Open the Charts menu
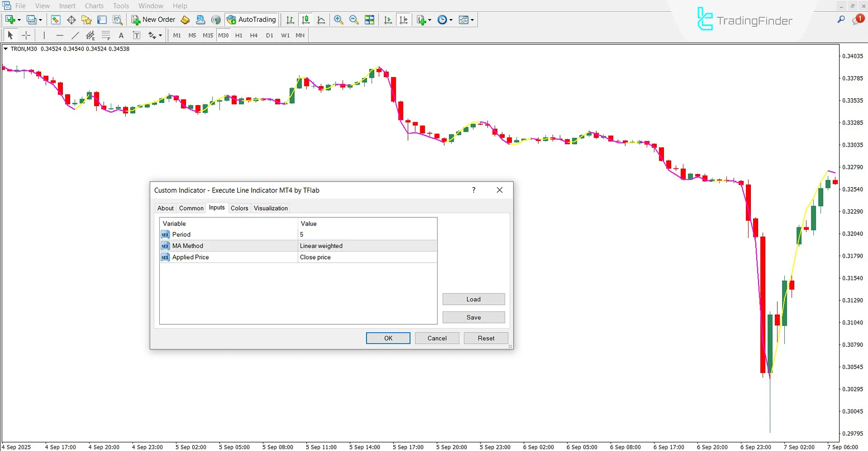This screenshot has height=451, width=868. 94,5
